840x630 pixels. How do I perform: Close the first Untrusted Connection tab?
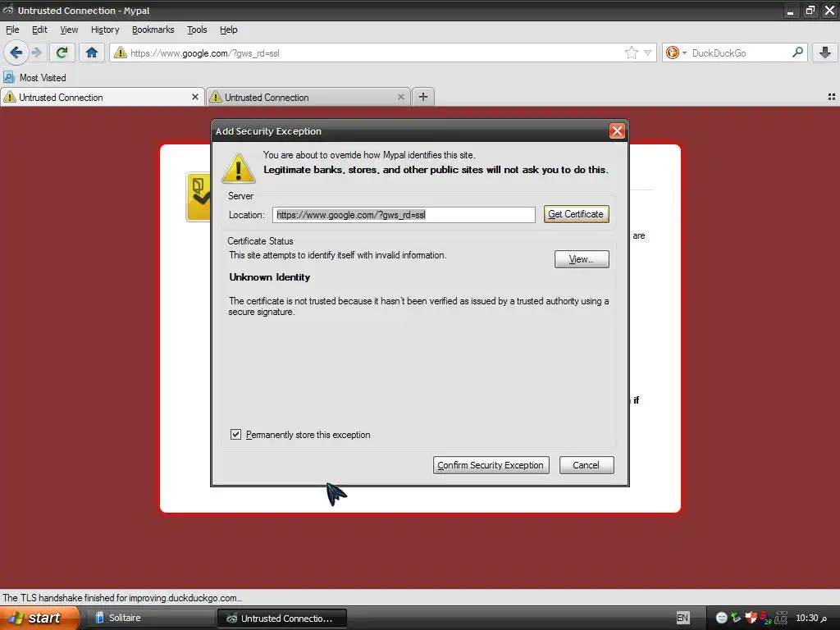click(x=195, y=97)
